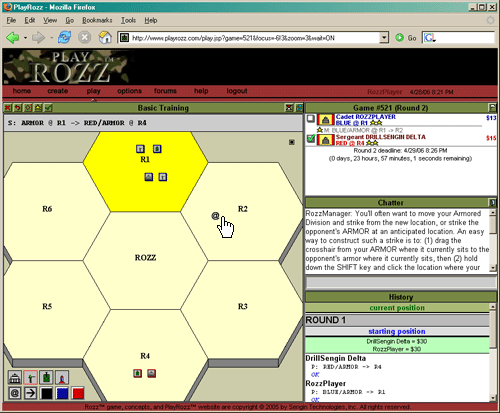Pick the red color swatch
Screen dimensions: 500x413
click(78, 393)
